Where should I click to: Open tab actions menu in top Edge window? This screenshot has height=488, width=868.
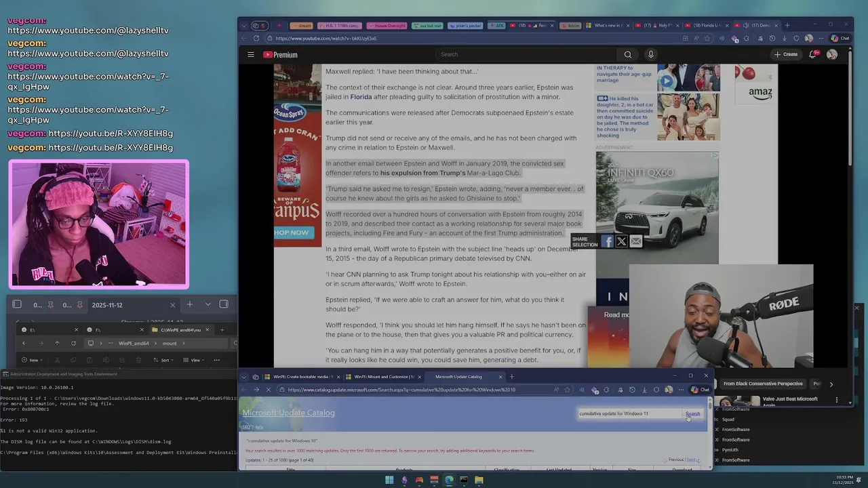tap(245, 26)
